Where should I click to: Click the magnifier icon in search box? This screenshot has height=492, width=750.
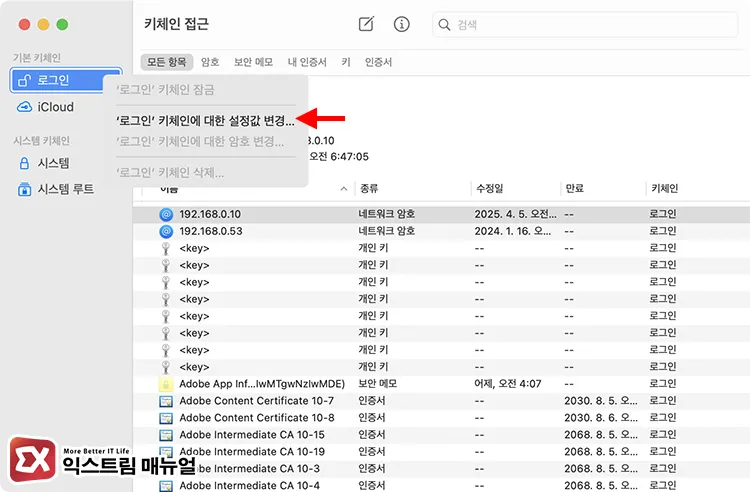pos(444,24)
